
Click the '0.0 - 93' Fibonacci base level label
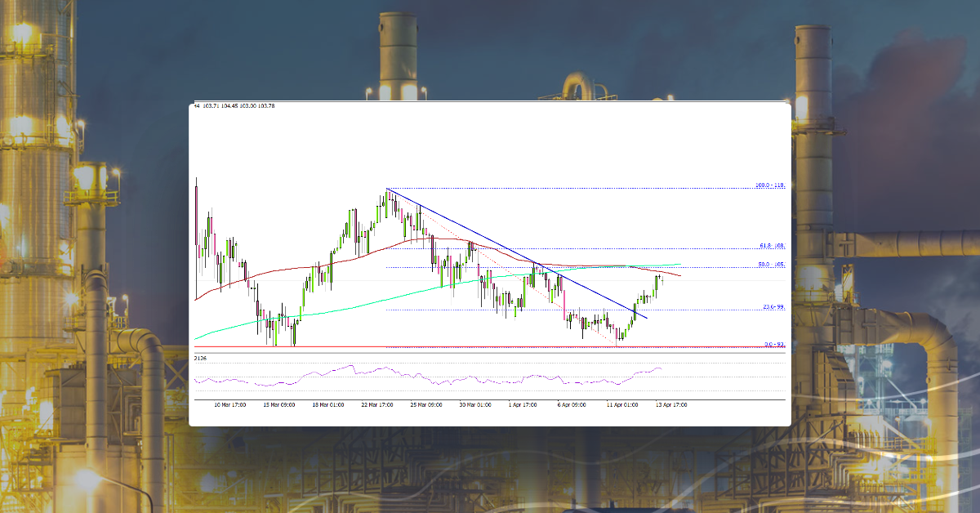point(771,344)
